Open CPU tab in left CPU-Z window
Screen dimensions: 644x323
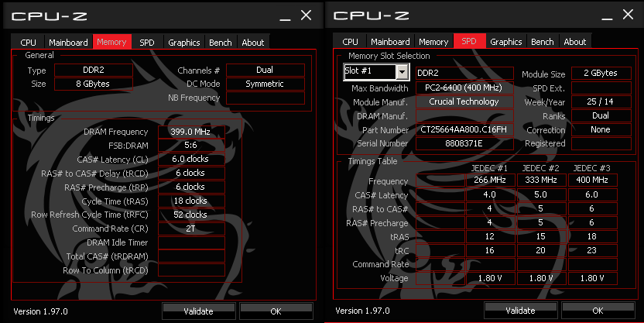(28, 43)
